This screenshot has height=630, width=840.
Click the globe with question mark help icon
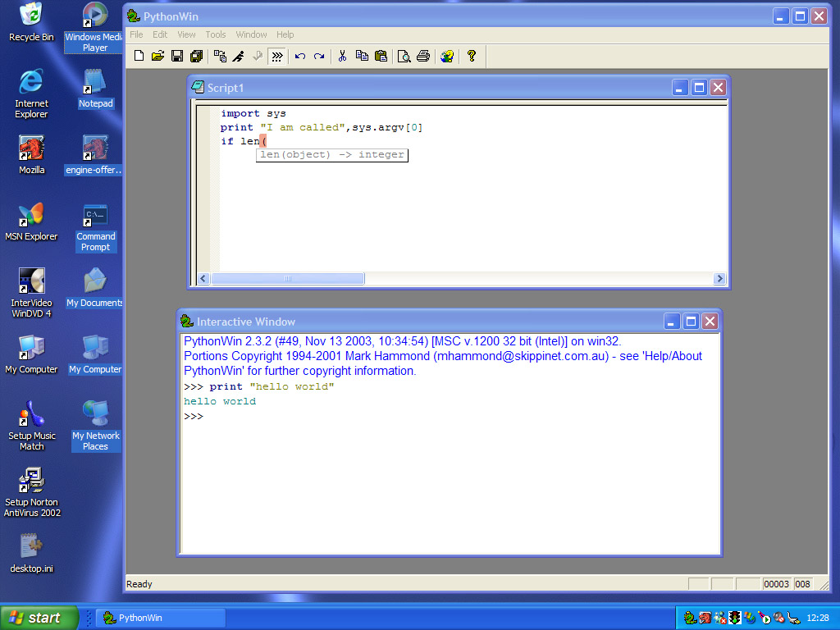(447, 56)
